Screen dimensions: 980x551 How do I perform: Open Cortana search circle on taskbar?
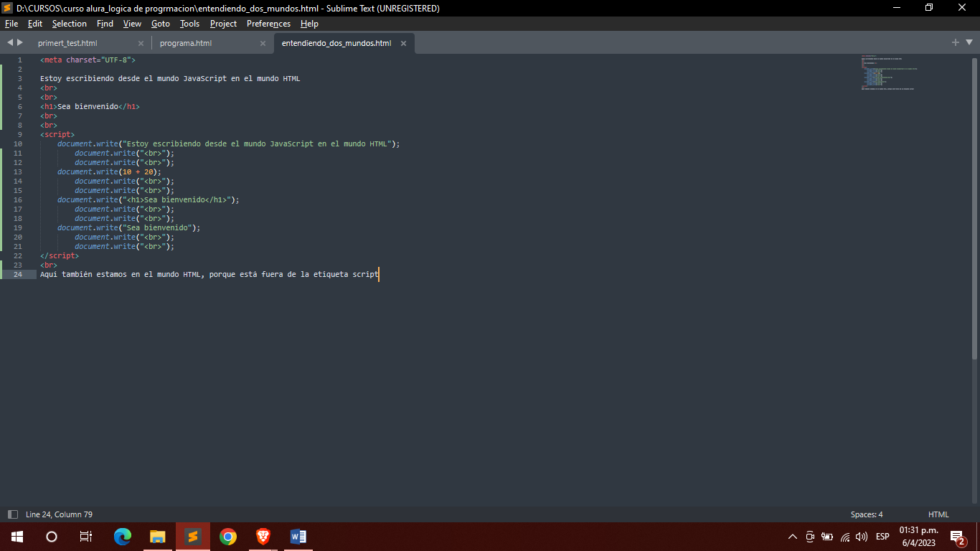pos(52,537)
